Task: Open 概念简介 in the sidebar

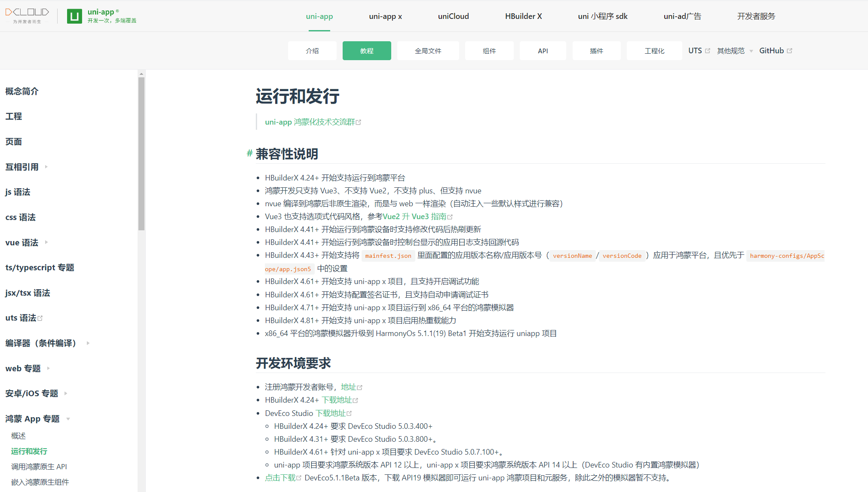Action: (22, 91)
